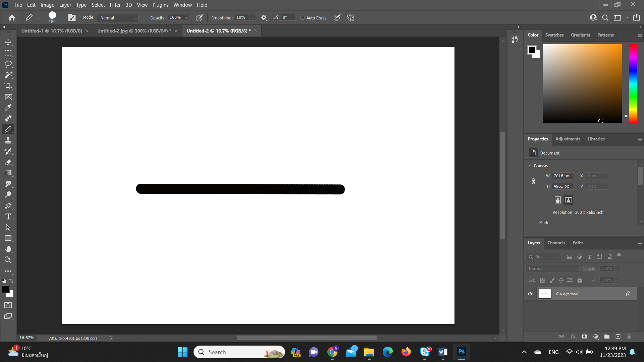Select the Hand tool
The height and width of the screenshot is (362, 644).
pos(8,249)
